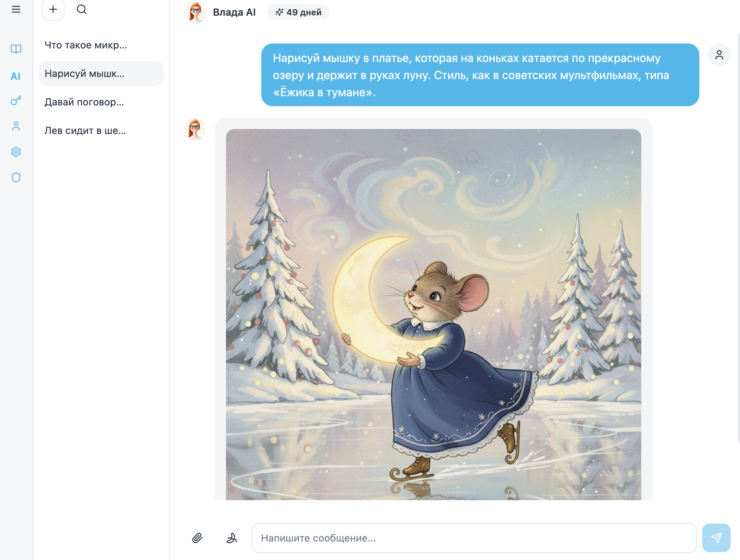Click the "49 дней" subscription badge

(298, 12)
